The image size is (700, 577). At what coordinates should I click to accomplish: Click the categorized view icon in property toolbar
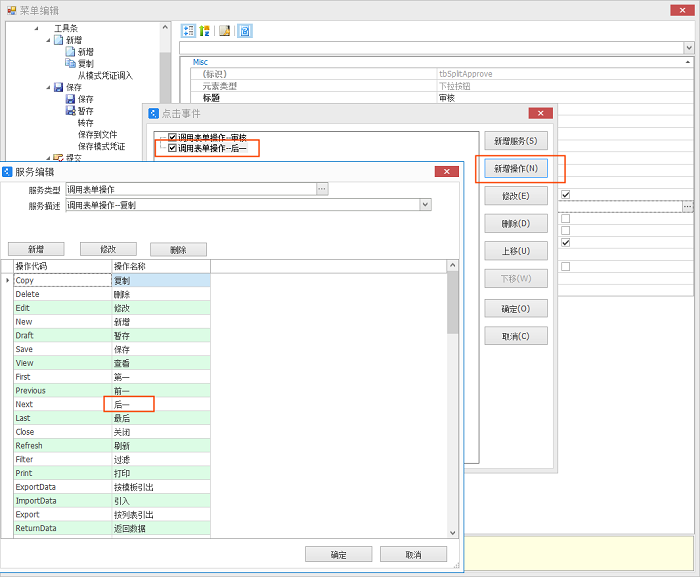188,30
